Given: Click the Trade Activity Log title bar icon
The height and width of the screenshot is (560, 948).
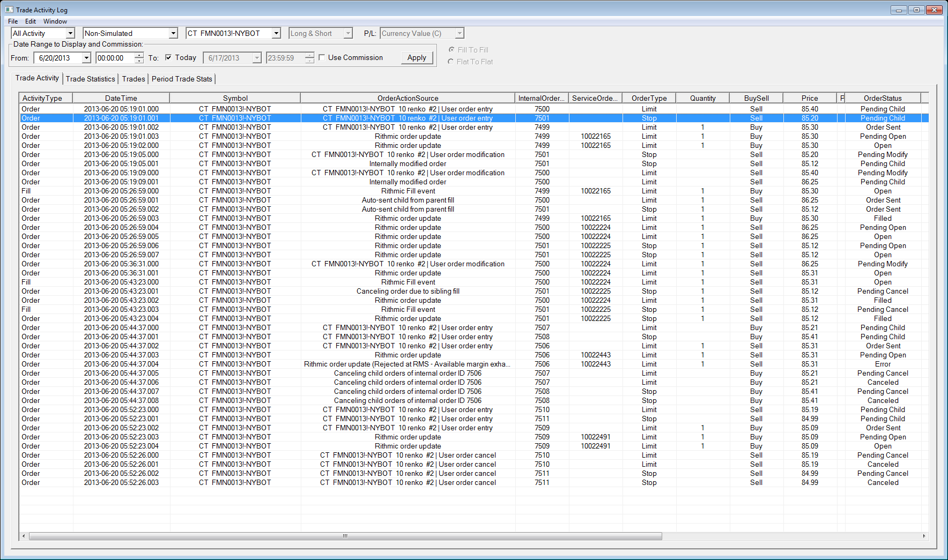Looking at the screenshot, I should [x=9, y=10].
